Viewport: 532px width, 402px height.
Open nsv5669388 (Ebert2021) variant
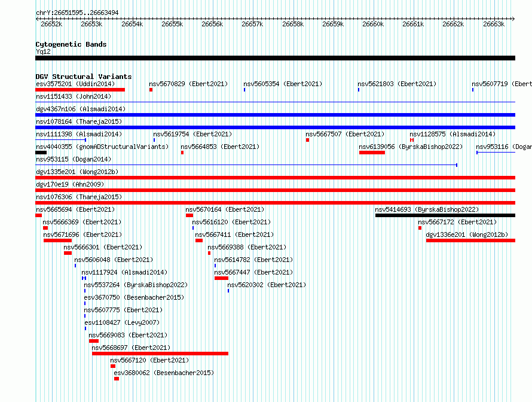(x=247, y=247)
